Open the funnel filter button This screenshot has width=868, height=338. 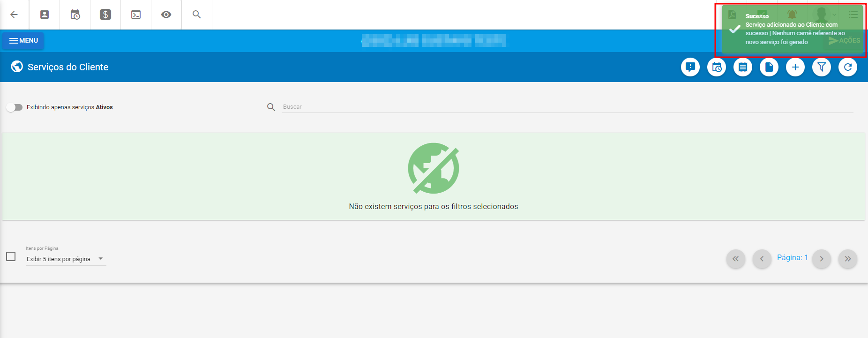pos(822,67)
